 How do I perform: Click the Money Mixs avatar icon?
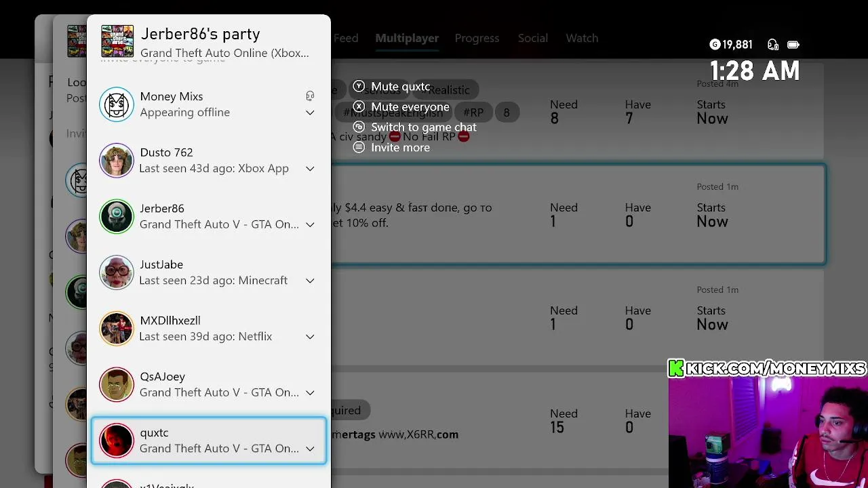(117, 104)
